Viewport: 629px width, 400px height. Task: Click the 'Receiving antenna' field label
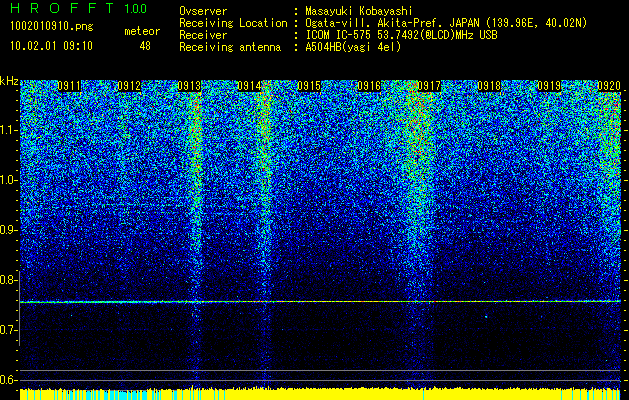[230, 47]
